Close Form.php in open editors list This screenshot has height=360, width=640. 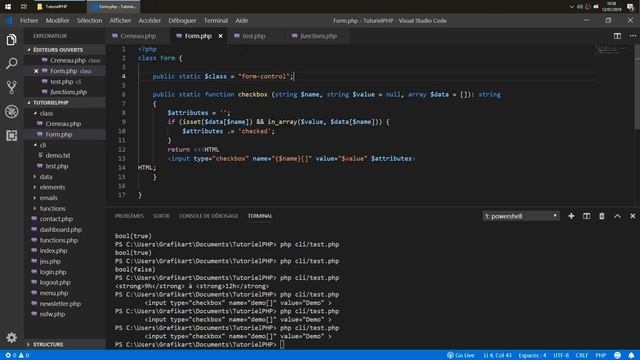click(36, 71)
